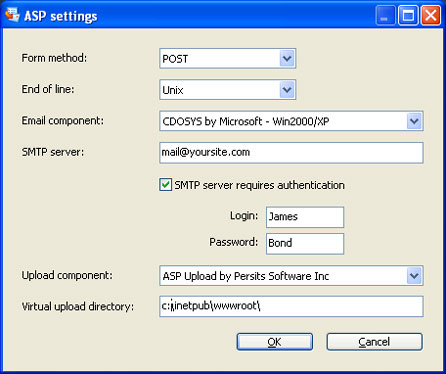
Task: Click the Cancel button
Action: pos(374,342)
